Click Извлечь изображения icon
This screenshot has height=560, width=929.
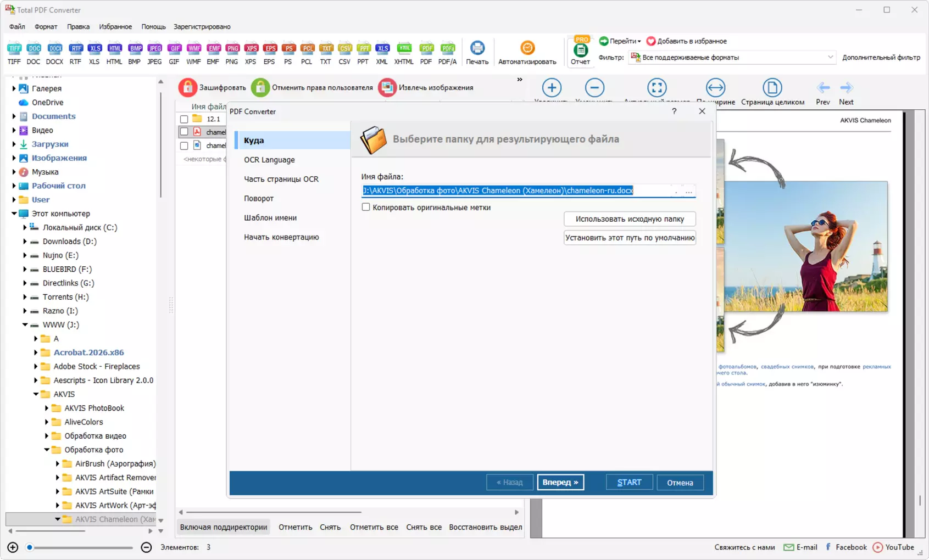pyautogui.click(x=387, y=87)
